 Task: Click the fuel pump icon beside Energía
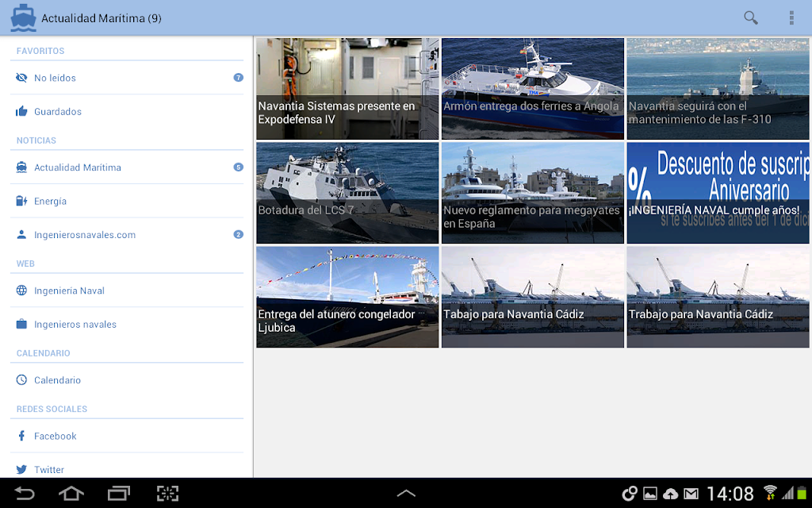[21, 201]
